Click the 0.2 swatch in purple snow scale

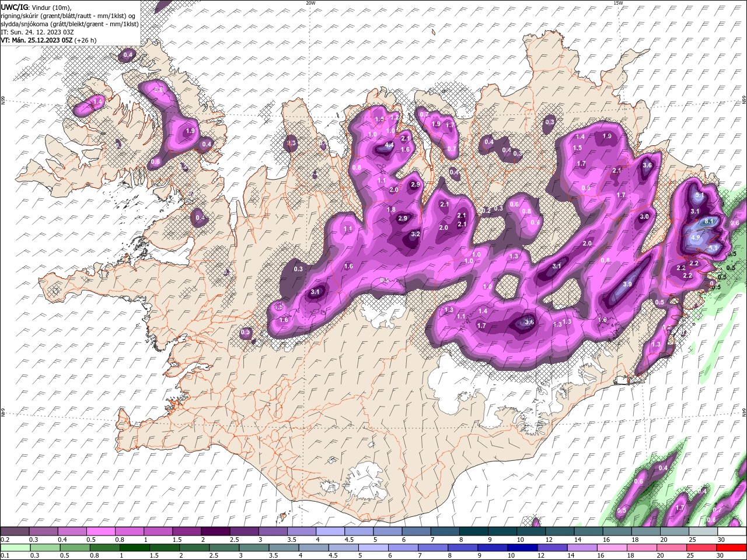pyautogui.click(x=15, y=531)
